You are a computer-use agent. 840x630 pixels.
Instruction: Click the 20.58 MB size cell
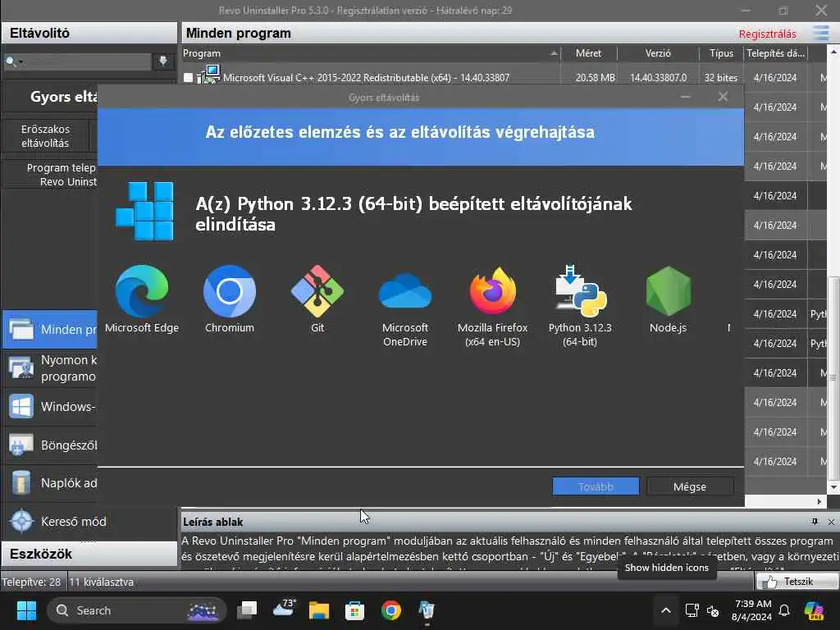pos(596,78)
